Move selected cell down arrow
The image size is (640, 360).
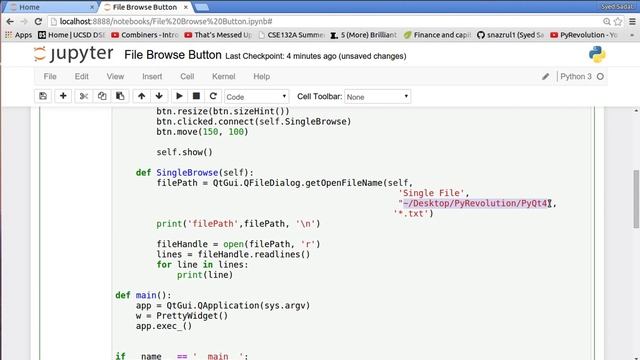(x=159, y=96)
